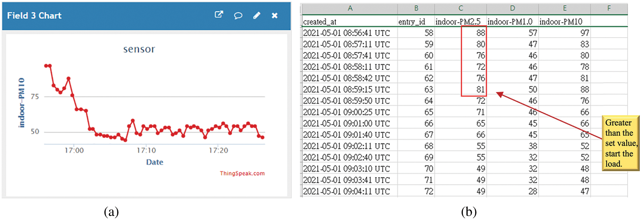This screenshot has width=644, height=220.
Task: Open Field 3 Chart in new window
Action: pyautogui.click(x=219, y=15)
